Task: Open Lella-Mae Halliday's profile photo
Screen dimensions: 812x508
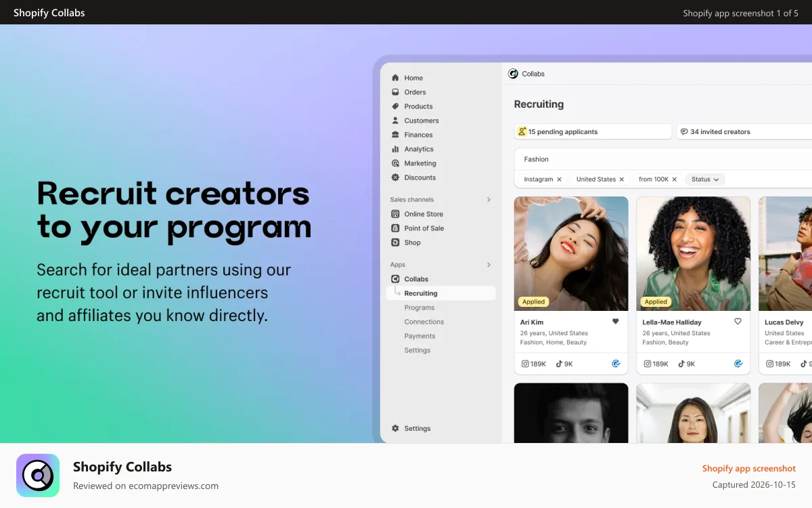Action: (x=694, y=253)
